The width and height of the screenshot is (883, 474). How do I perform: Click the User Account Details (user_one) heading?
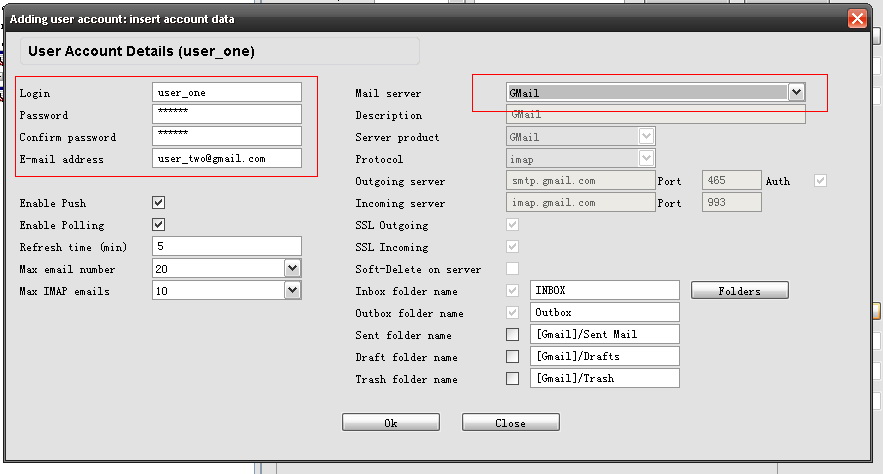click(141, 51)
